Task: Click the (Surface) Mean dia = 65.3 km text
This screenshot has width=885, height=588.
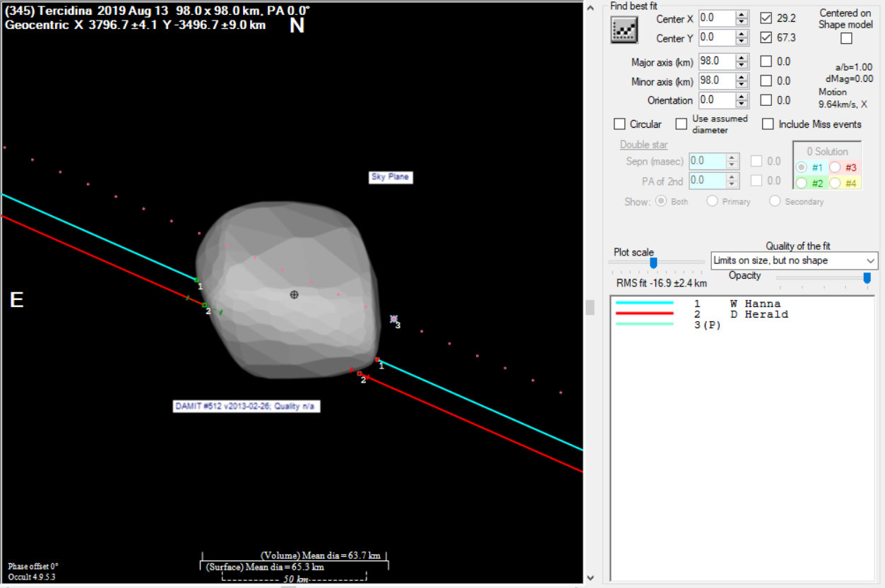Action: point(265,566)
